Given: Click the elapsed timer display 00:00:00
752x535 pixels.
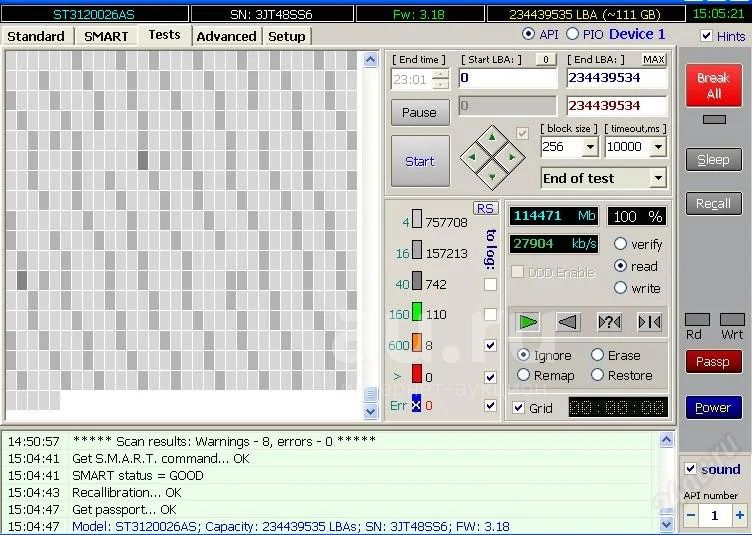Looking at the screenshot, I should click(x=618, y=407).
